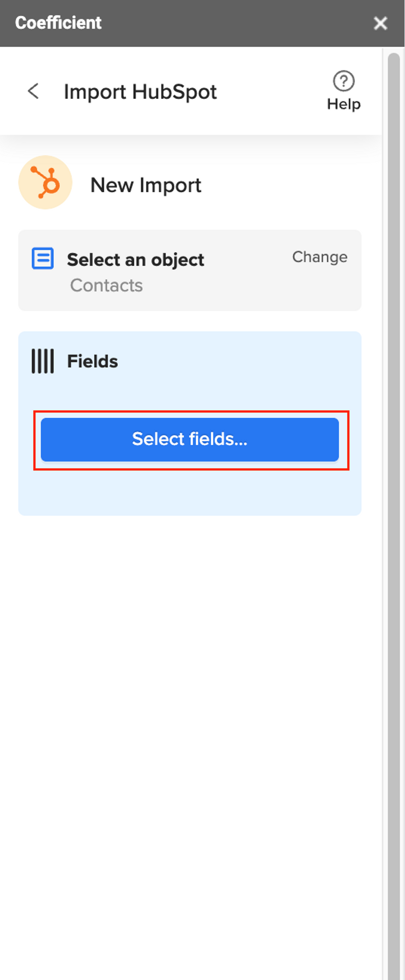405x980 pixels.
Task: Click the blue object icon beside Select an object
Action: tap(43, 259)
